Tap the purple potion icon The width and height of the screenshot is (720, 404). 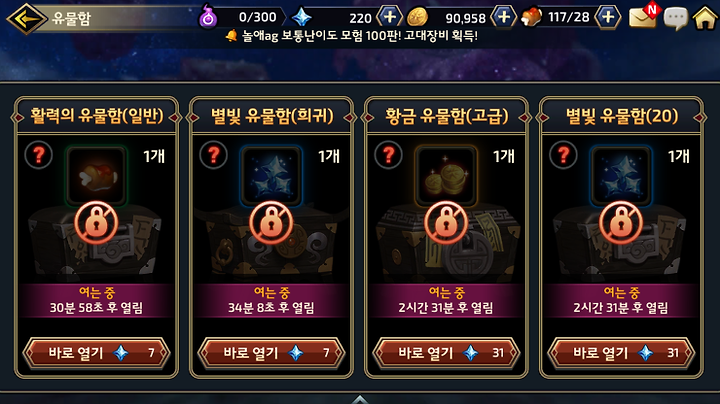coord(208,17)
